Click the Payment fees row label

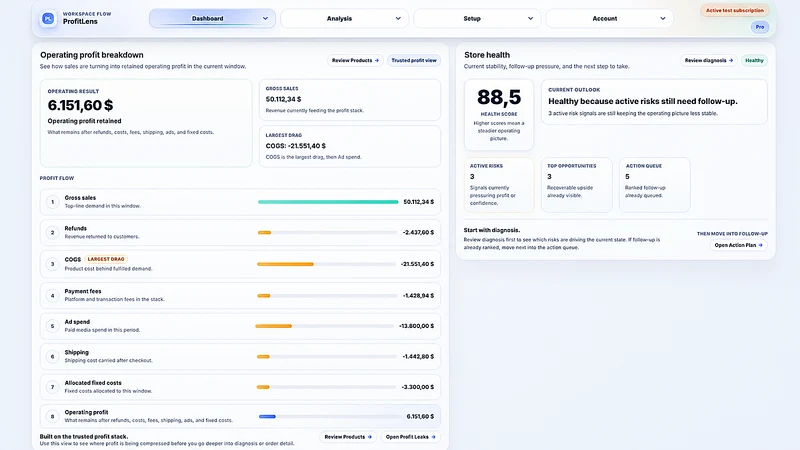[x=83, y=291]
